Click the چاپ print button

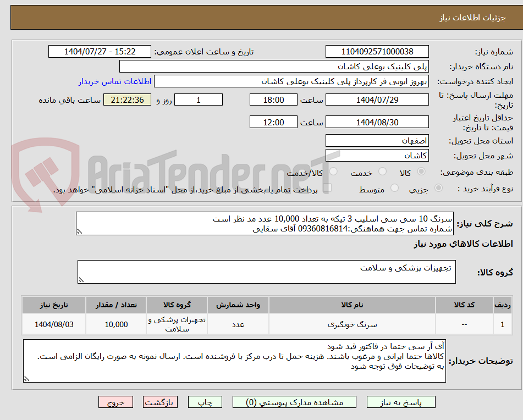pos(205,402)
